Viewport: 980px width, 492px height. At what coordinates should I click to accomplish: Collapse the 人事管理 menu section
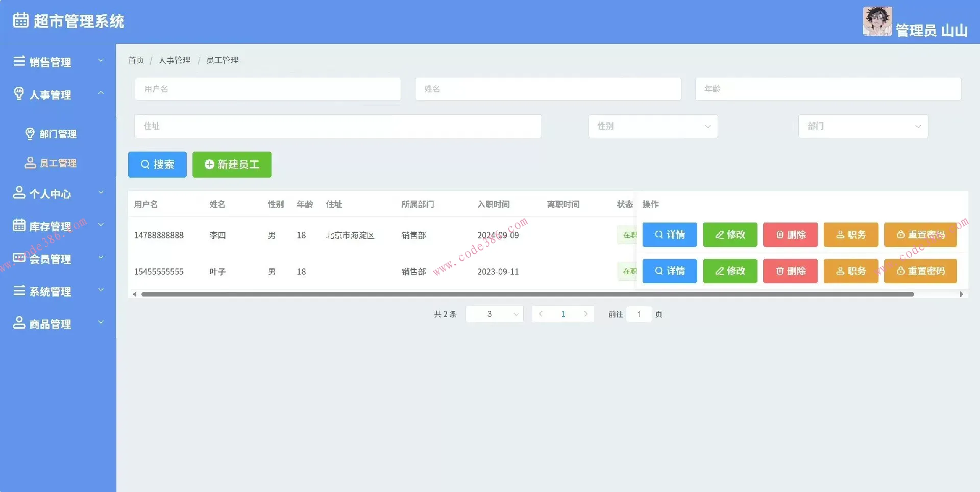[101, 93]
